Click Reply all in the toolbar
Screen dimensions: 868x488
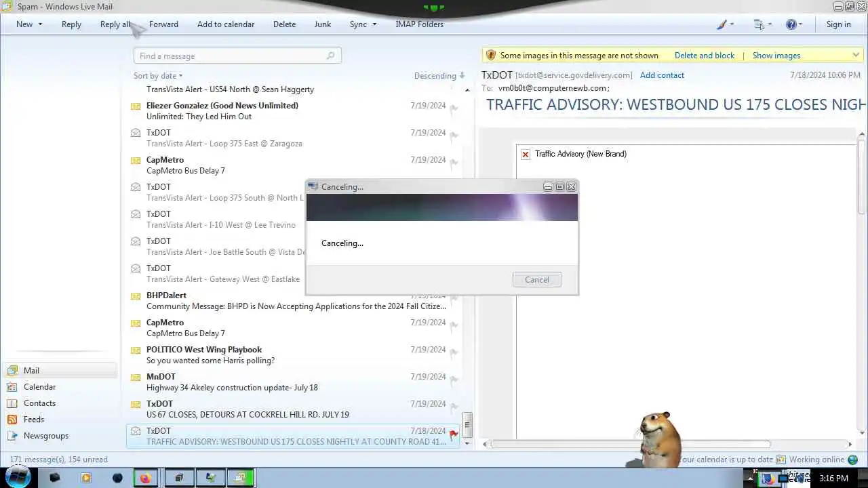pos(115,24)
